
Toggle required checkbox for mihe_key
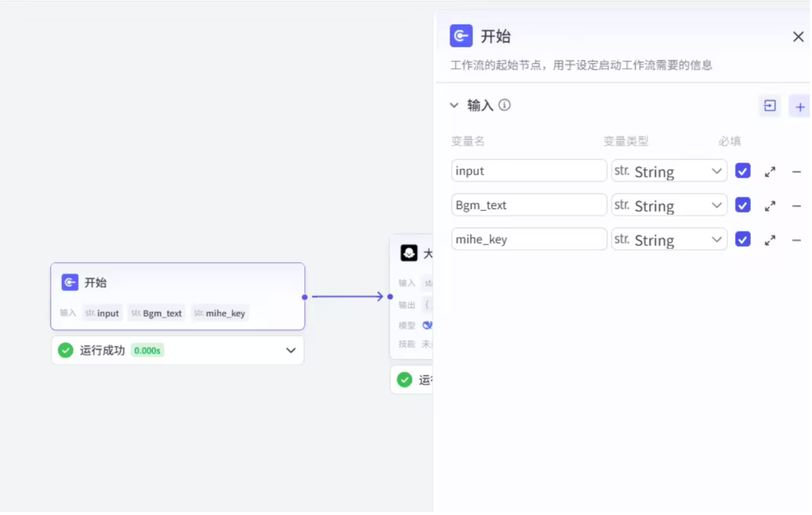coord(742,239)
